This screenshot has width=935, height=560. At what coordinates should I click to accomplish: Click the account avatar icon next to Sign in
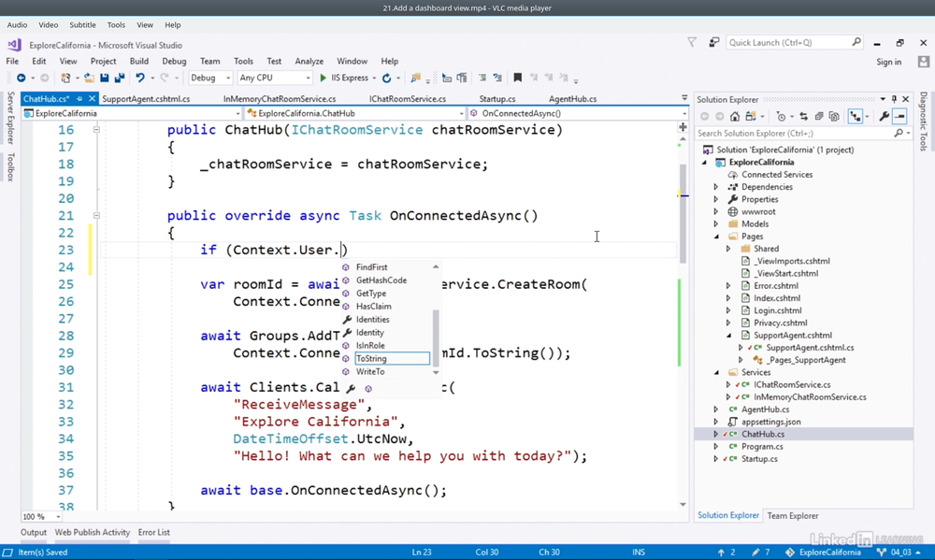(924, 62)
